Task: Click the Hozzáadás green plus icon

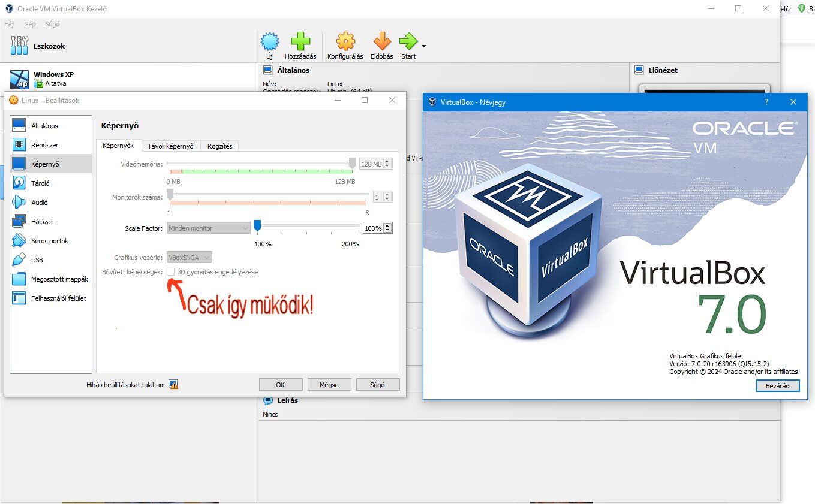Action: (300, 42)
